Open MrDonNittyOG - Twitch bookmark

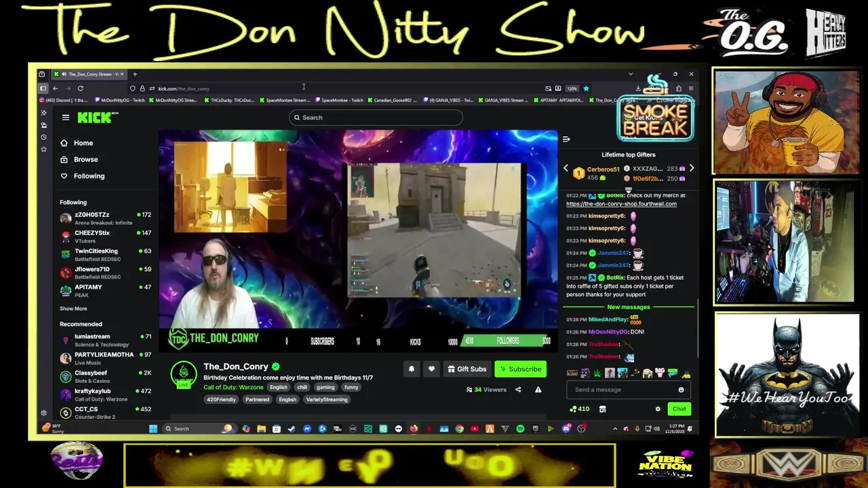pos(119,100)
